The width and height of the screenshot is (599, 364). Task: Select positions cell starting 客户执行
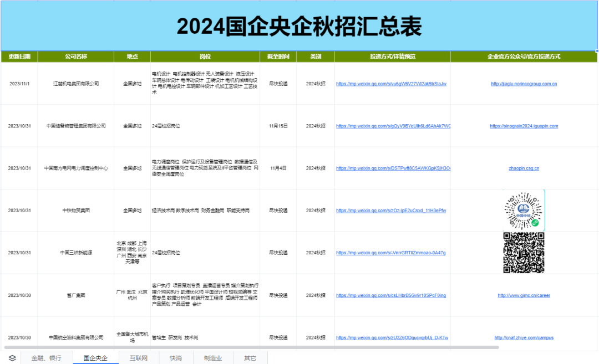[205, 295]
